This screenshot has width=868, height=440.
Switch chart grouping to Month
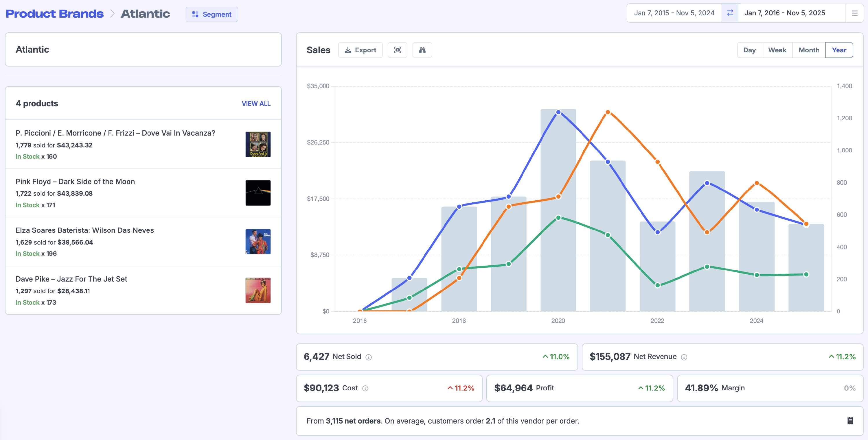point(808,50)
